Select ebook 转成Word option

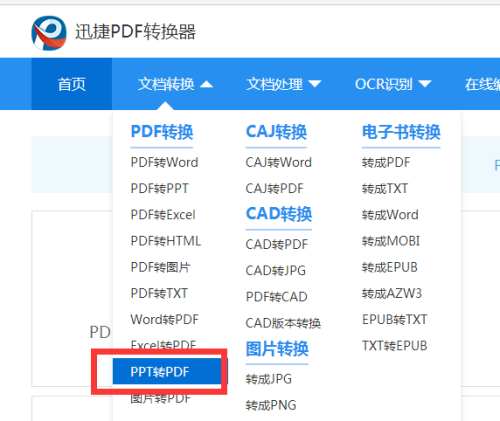(390, 215)
